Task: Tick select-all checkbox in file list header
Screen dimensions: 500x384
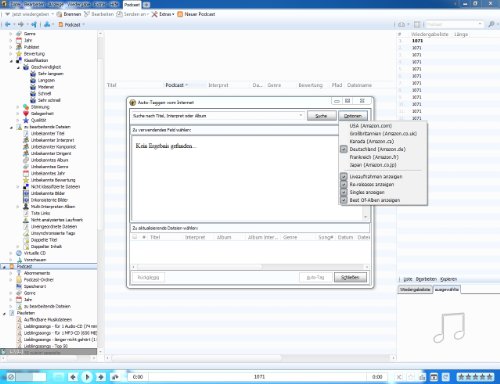Action: [135, 237]
